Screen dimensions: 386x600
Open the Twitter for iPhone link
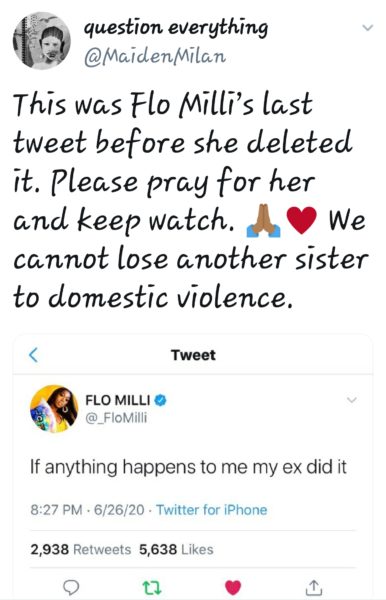coord(212,510)
